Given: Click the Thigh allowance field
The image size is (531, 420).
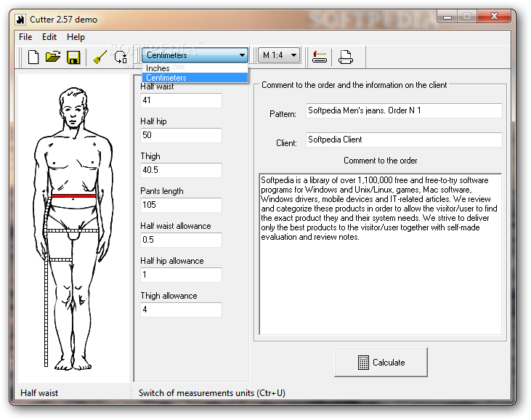Looking at the screenshot, I should click(x=181, y=310).
